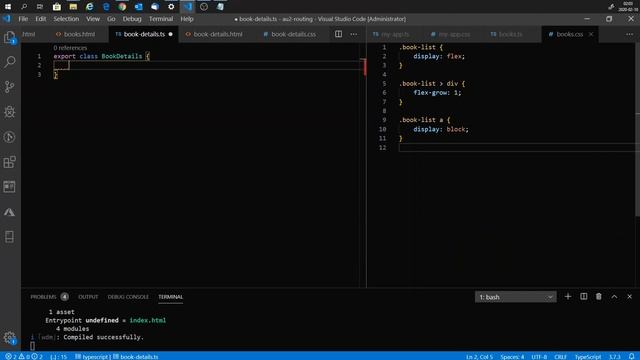This screenshot has width=640, height=360.
Task: Close the books.css editor tab
Action: 591,34
